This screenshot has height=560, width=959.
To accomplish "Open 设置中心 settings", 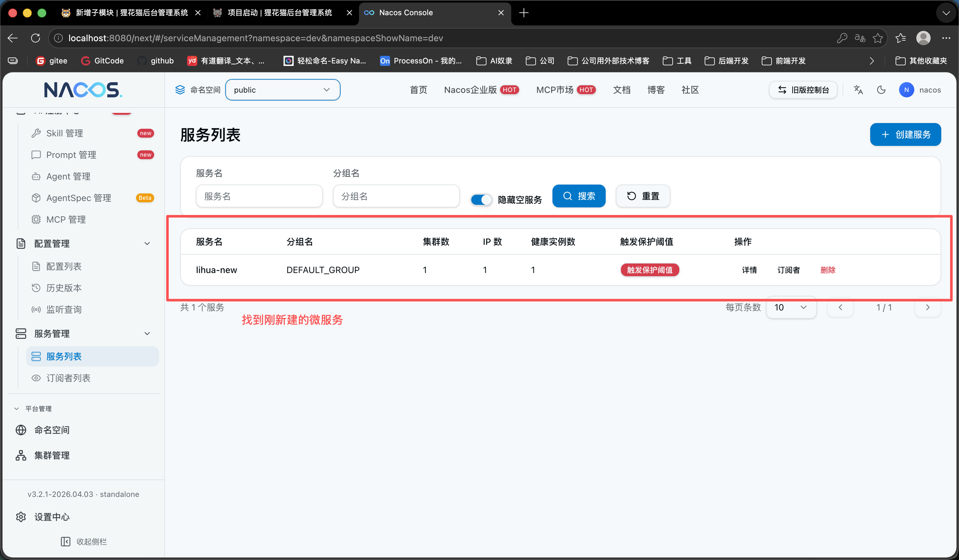I will pyautogui.click(x=84, y=517).
